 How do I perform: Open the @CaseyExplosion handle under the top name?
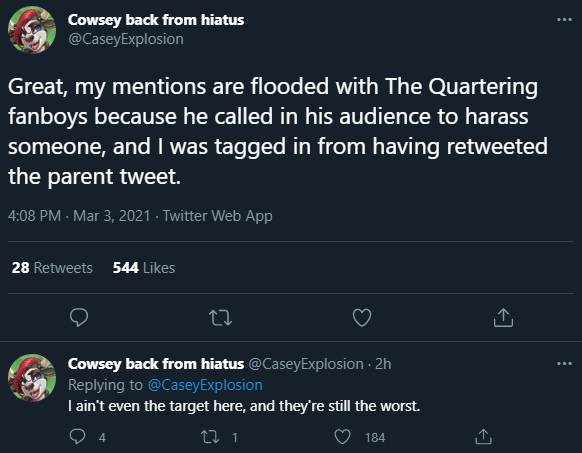126,39
